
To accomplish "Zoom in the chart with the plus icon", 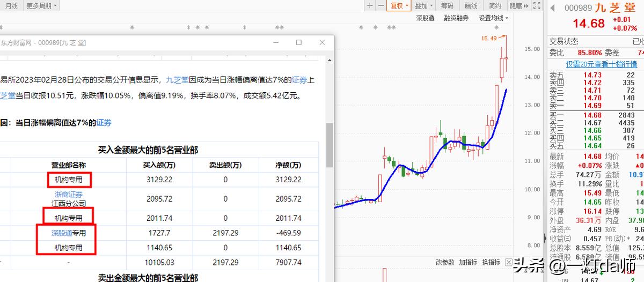I will click(370, 6).
